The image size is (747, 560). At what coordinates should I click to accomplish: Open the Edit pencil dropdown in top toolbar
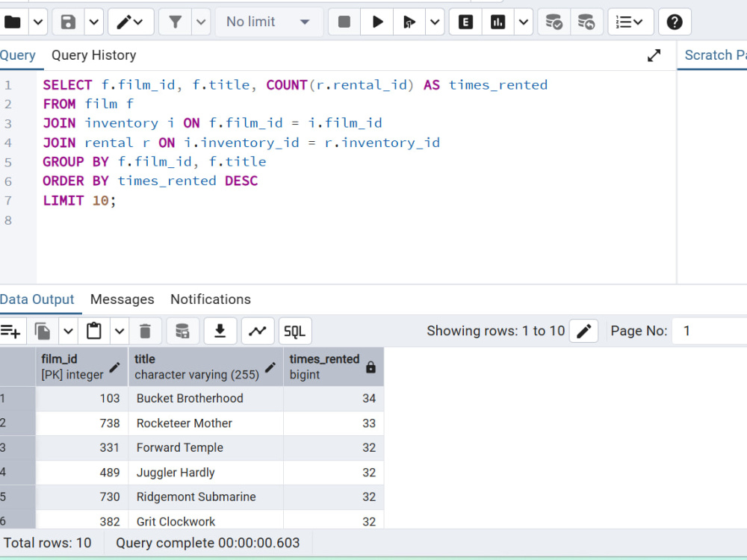[131, 22]
